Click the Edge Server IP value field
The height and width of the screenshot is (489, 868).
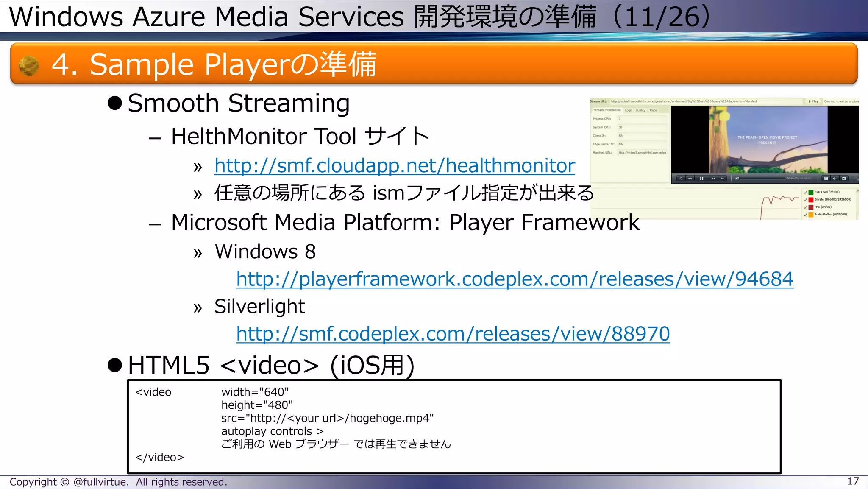tap(642, 144)
